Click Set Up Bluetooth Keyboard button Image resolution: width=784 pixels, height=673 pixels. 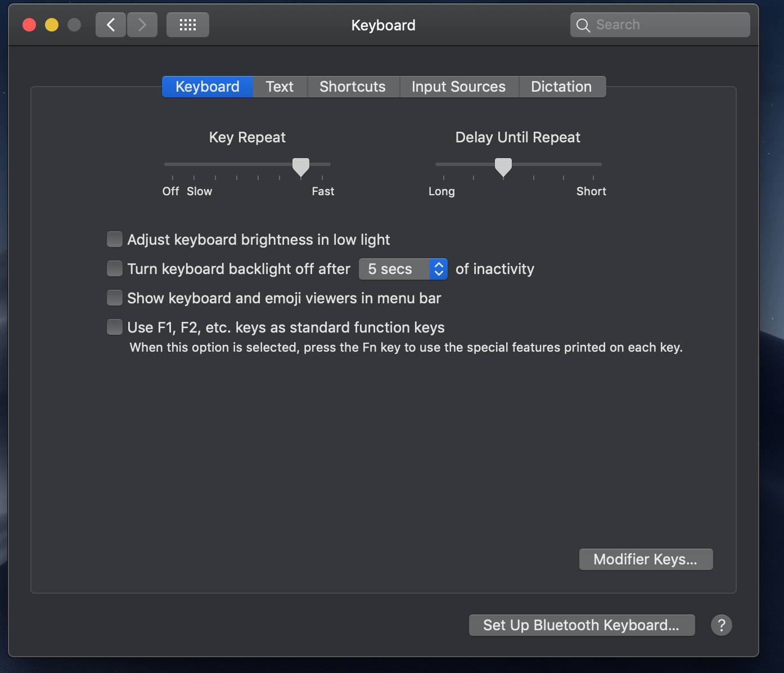coord(582,625)
